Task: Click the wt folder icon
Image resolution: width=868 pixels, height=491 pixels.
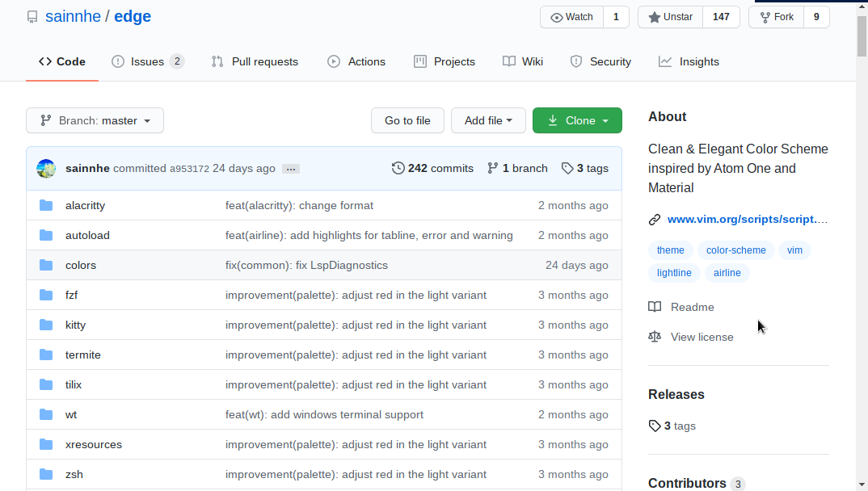Action: point(46,415)
